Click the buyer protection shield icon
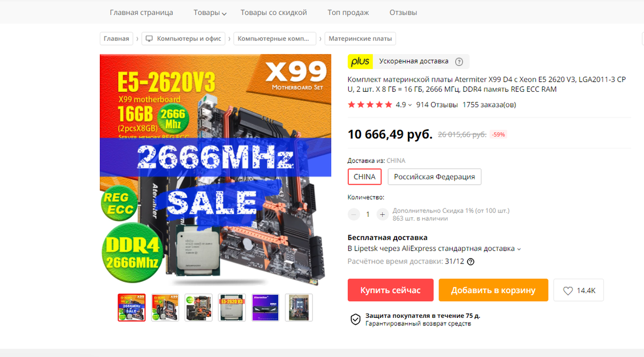This screenshot has width=644, height=357. pyautogui.click(x=355, y=319)
